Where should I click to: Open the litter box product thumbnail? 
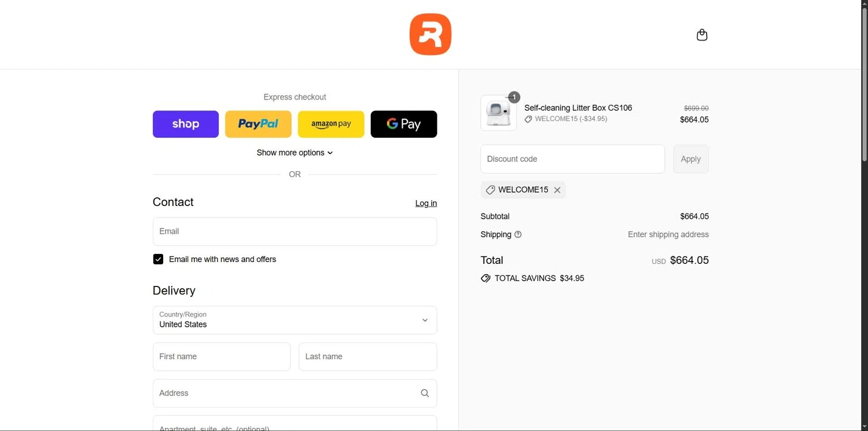coord(498,113)
